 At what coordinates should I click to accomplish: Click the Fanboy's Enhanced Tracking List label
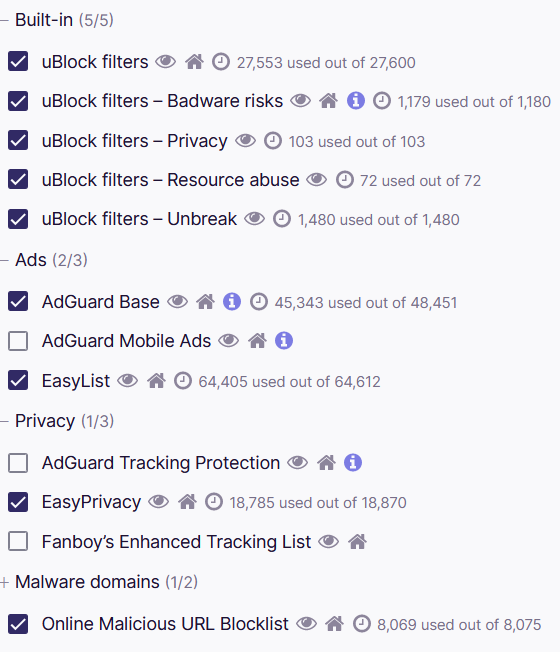176,542
